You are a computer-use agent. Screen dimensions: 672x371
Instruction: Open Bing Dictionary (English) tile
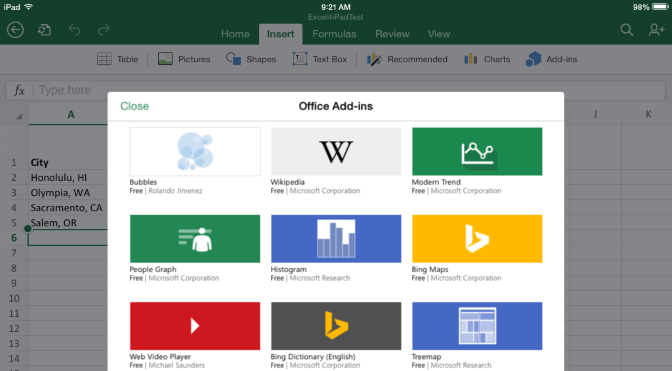pos(336,326)
